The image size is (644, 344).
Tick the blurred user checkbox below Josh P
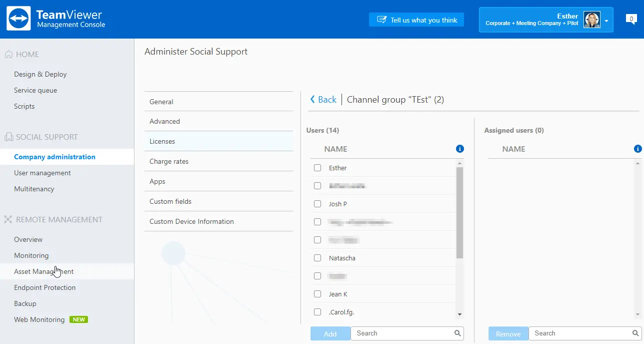click(x=317, y=222)
